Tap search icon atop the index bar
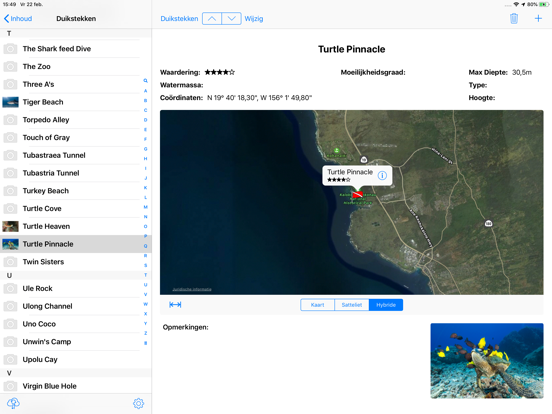 pos(145,81)
